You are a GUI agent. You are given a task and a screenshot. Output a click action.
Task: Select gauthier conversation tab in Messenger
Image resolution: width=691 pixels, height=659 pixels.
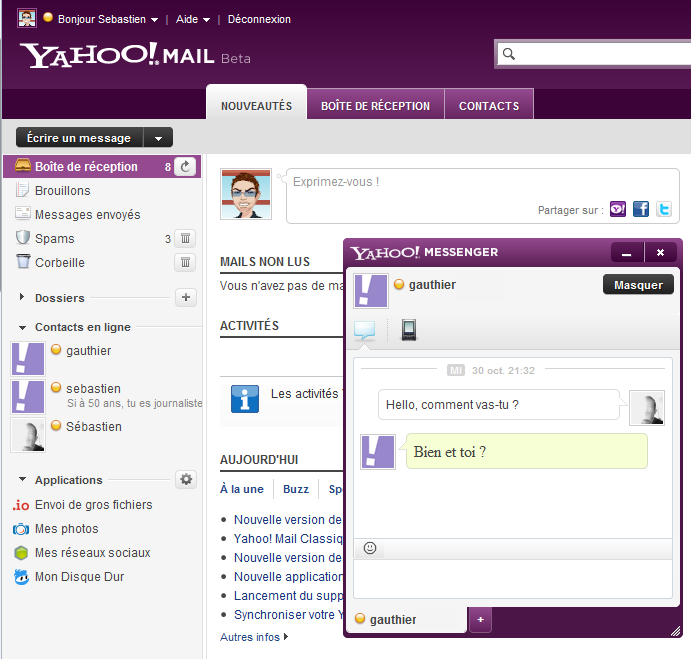coord(406,619)
